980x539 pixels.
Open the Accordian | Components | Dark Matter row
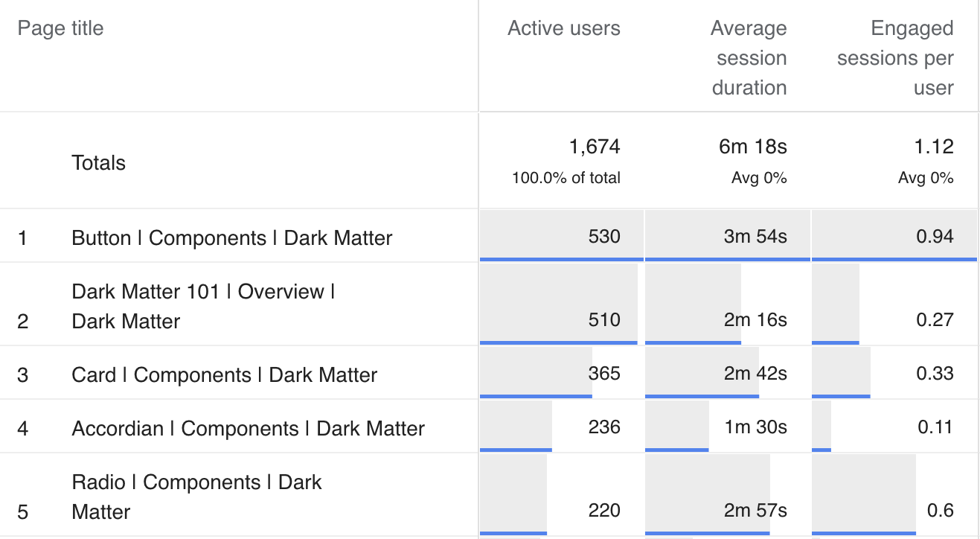coord(247,427)
